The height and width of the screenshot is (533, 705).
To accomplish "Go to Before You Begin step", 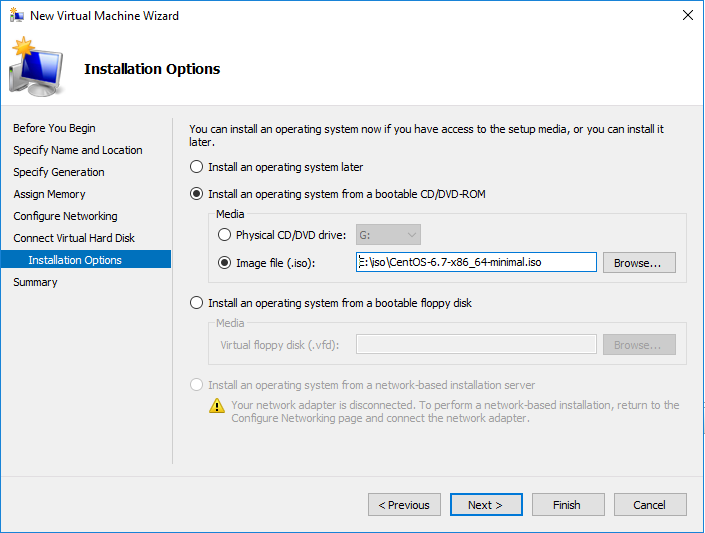I will (x=55, y=128).
